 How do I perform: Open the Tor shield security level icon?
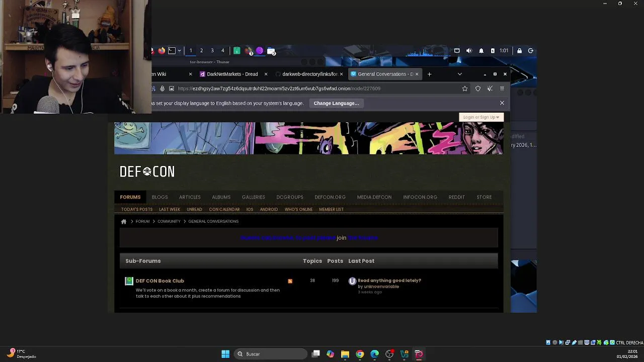point(478,88)
